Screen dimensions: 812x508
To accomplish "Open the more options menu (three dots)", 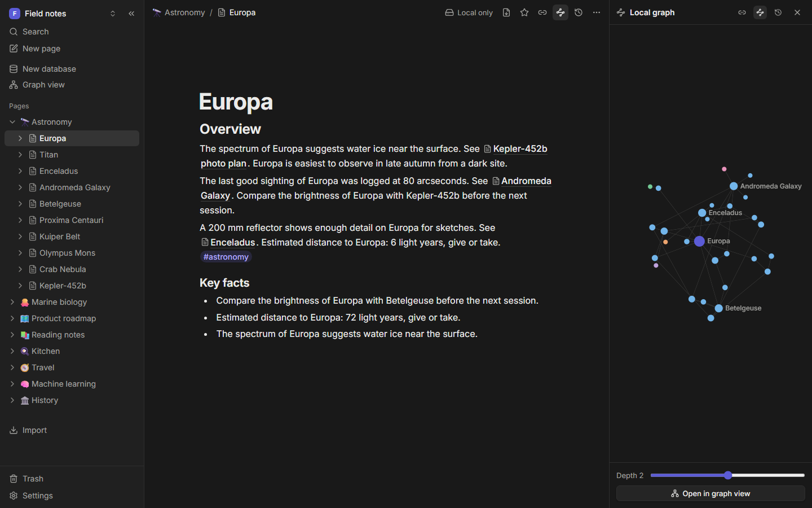I will tap(597, 12).
